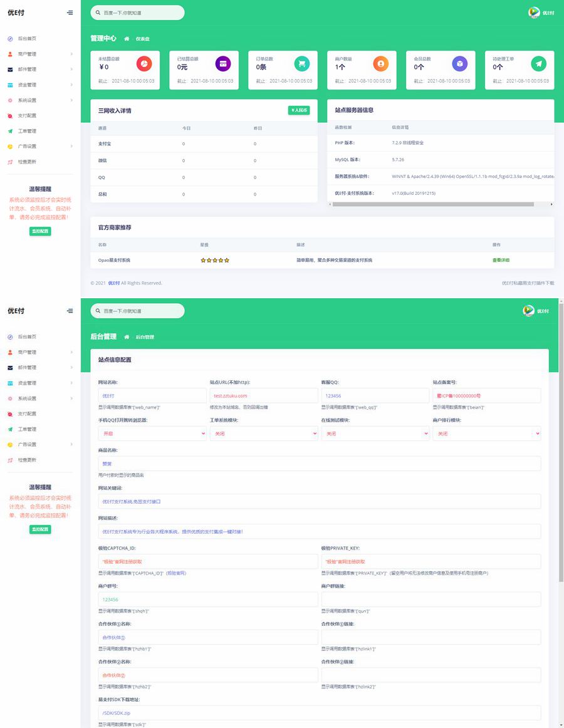Click the purple icon on 已结算总额 card
The height and width of the screenshot is (728, 564).
tap(224, 63)
